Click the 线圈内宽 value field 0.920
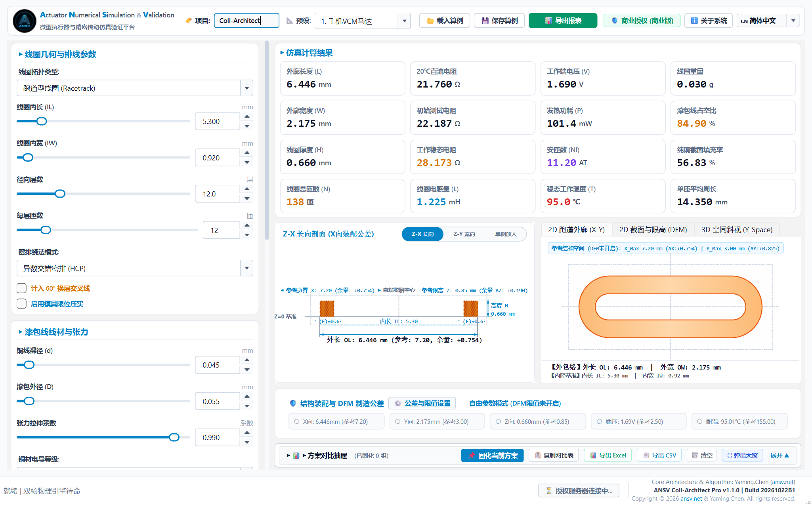The height and width of the screenshot is (505, 812). 218,158
